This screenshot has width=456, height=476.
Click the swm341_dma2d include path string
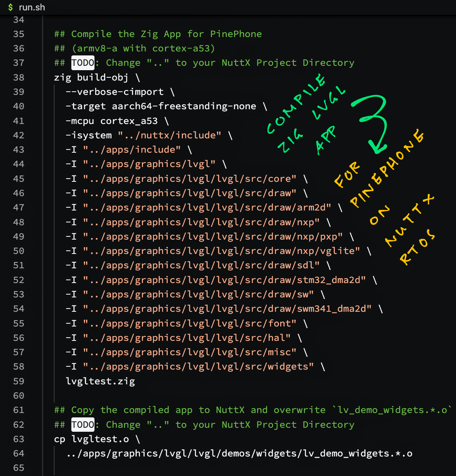[227, 309]
